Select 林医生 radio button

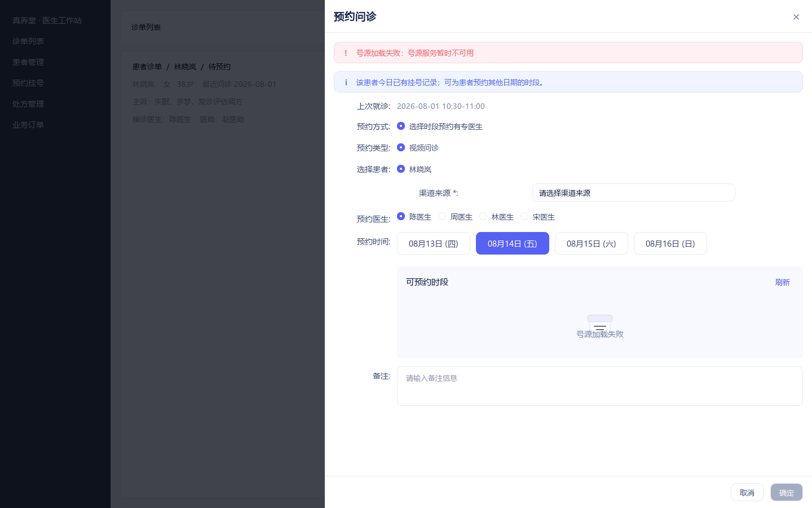[x=483, y=216]
